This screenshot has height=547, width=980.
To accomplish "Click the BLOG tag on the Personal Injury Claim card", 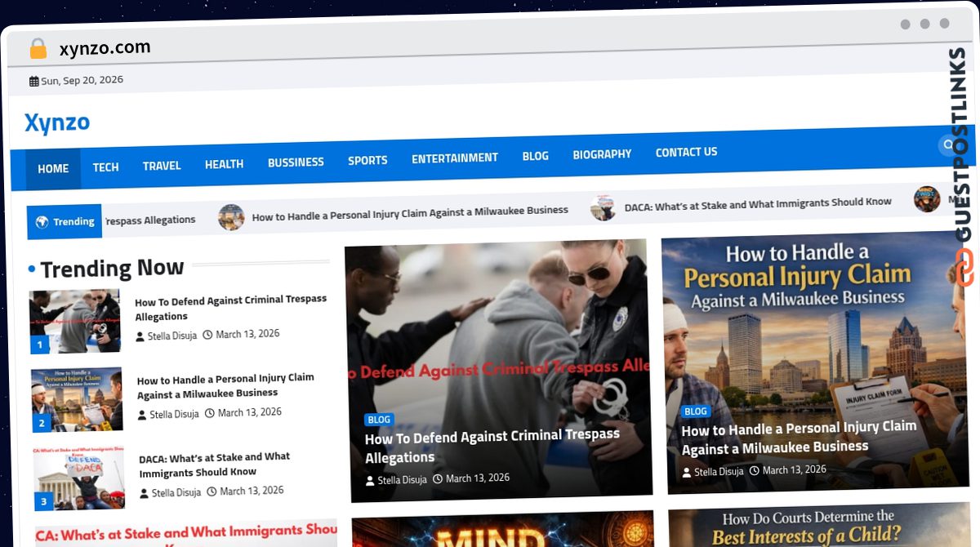I will click(696, 411).
